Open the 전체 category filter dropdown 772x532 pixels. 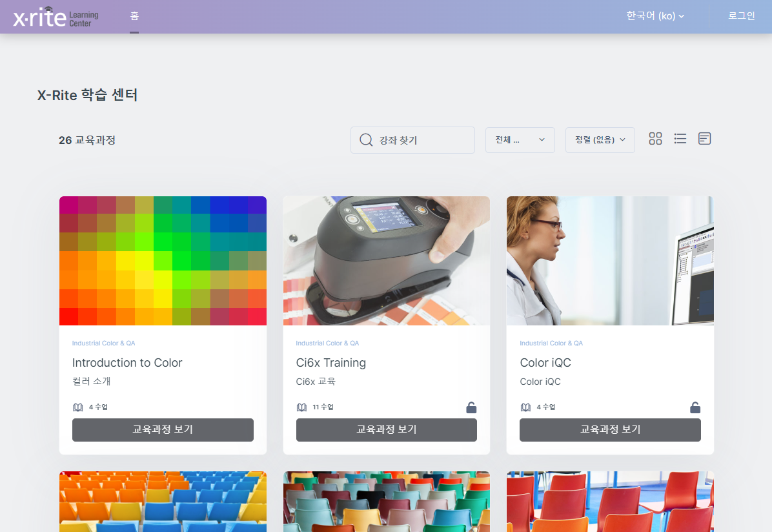tap(520, 140)
